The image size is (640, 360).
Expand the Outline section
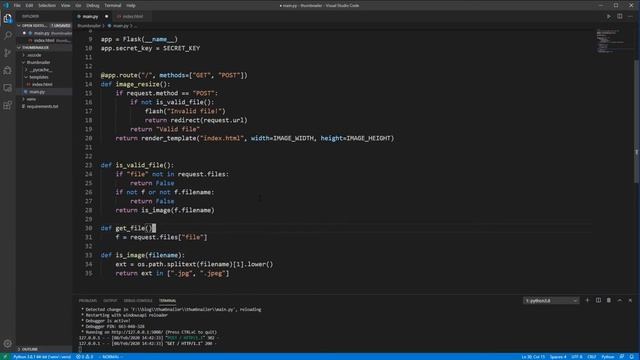44,349
